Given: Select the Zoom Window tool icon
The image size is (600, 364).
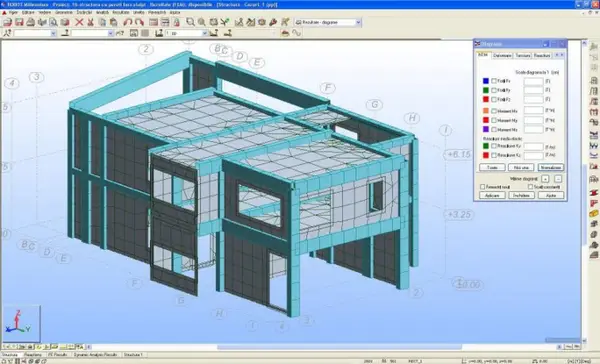Looking at the screenshot, I should 190,22.
